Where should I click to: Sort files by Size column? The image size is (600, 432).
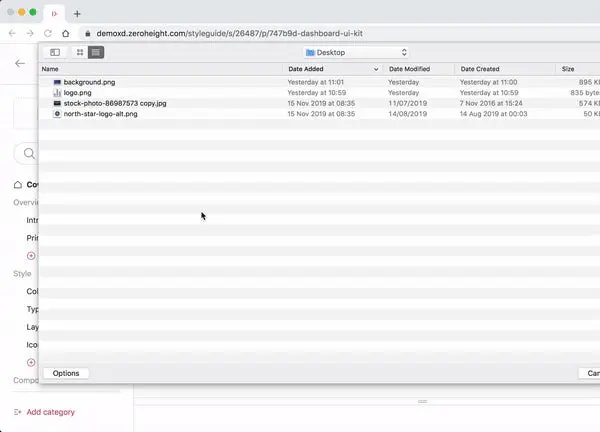[x=568, y=69]
